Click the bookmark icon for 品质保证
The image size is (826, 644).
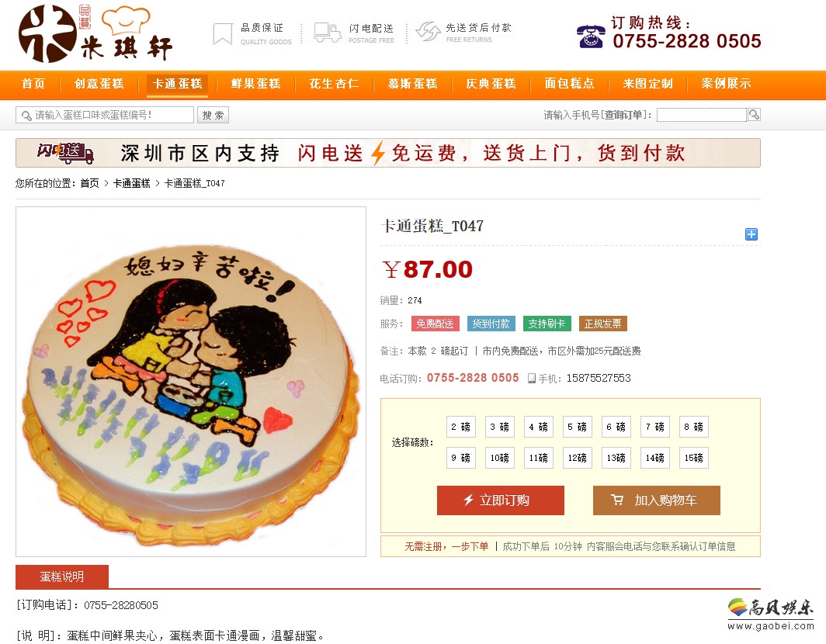tap(223, 33)
